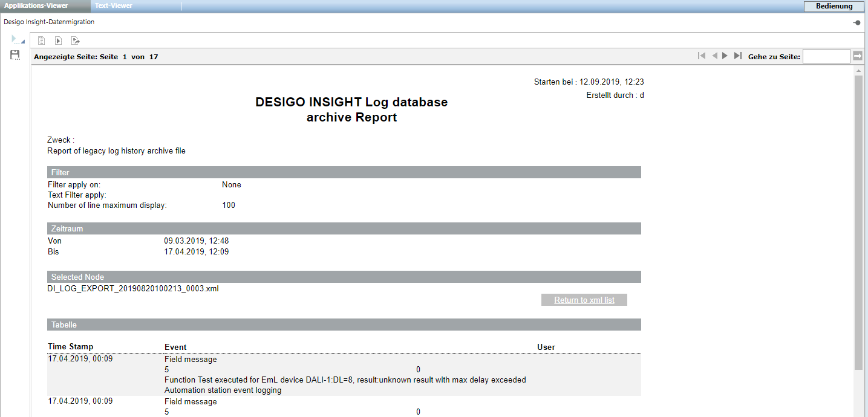The width and height of the screenshot is (868, 417).
Task: Click the save floppy disk icon
Action: point(15,55)
